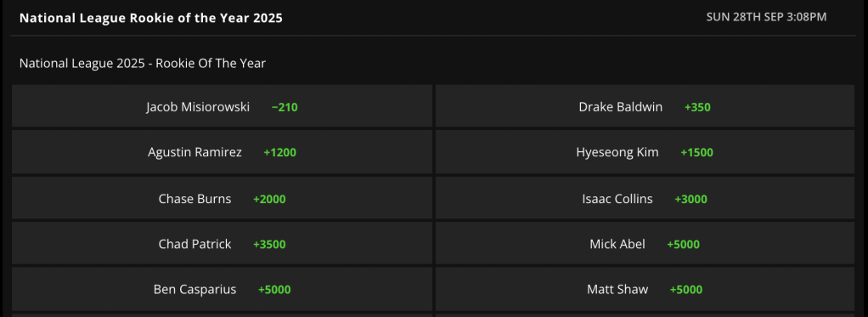Select Chase Burns at +2000

click(x=222, y=198)
